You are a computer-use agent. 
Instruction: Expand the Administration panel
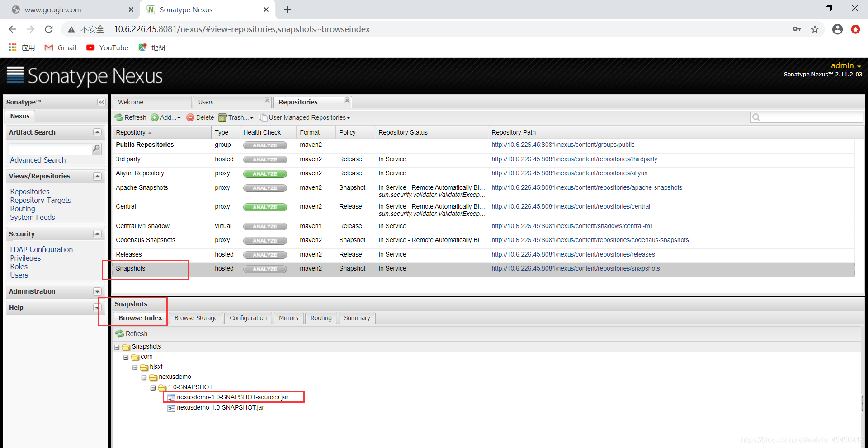pos(97,291)
